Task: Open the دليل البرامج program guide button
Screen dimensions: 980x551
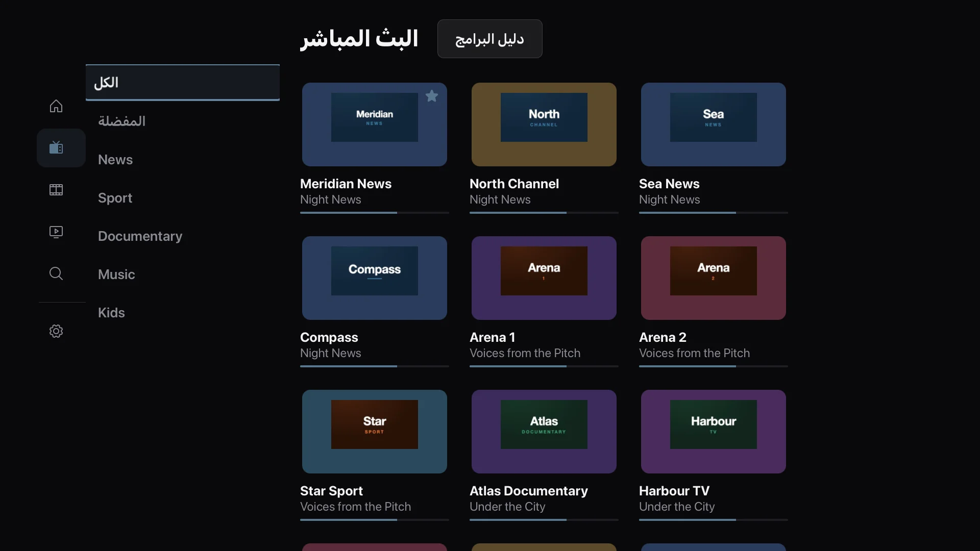Action: (489, 39)
